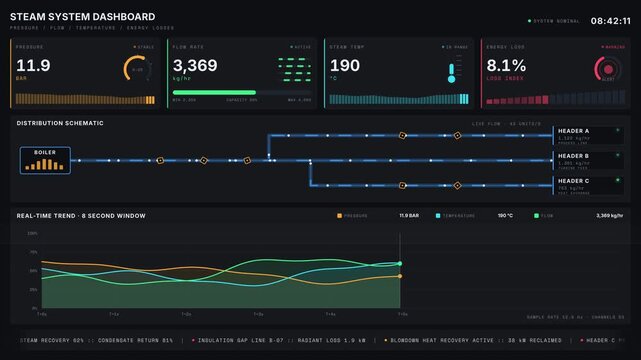Click Condensate Return 81% ticker text

[x=135, y=340]
